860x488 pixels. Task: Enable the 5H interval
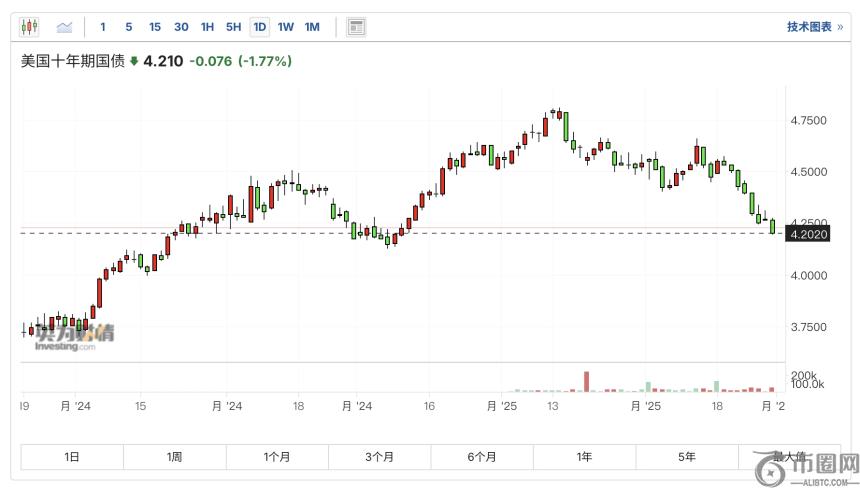click(x=233, y=27)
